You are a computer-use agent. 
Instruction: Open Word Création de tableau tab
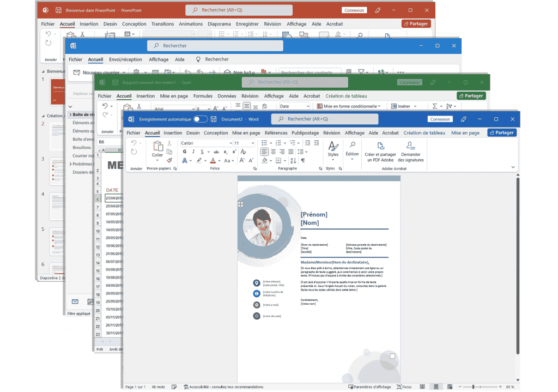(x=424, y=133)
